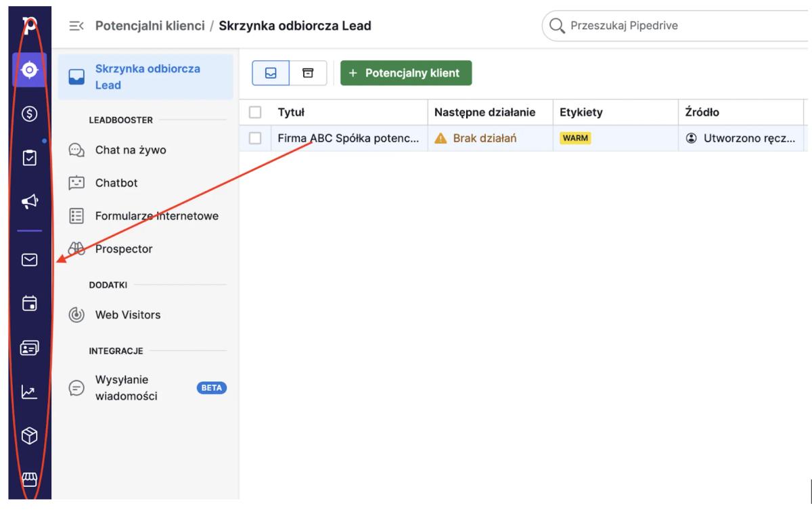Tick the select-all checkbox in table header
The height and width of the screenshot is (514, 812).
(x=255, y=112)
